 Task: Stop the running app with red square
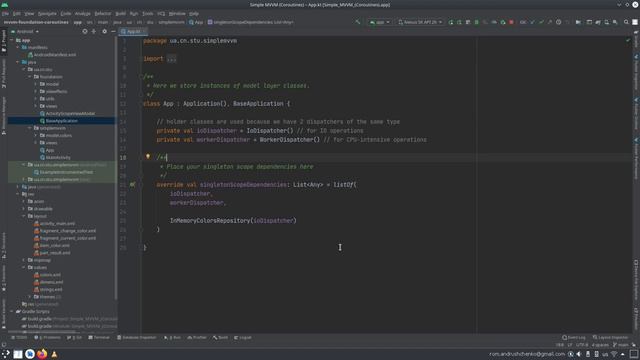point(511,22)
